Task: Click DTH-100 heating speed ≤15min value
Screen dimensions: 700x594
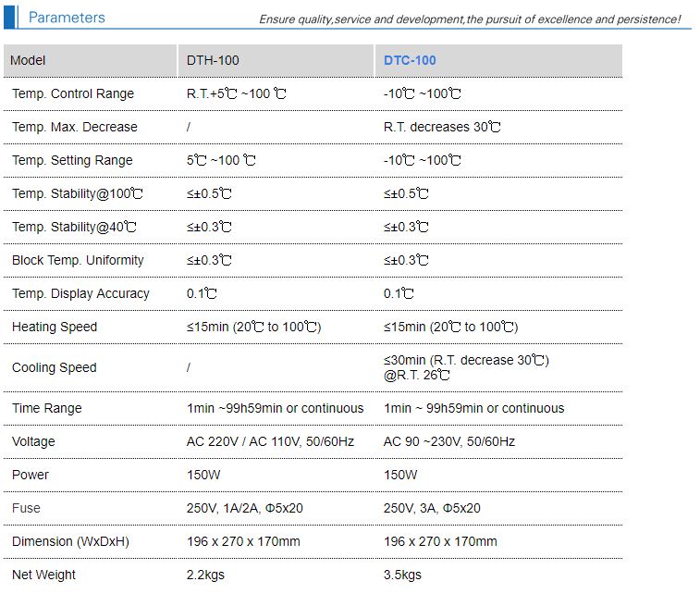Action: [x=253, y=327]
